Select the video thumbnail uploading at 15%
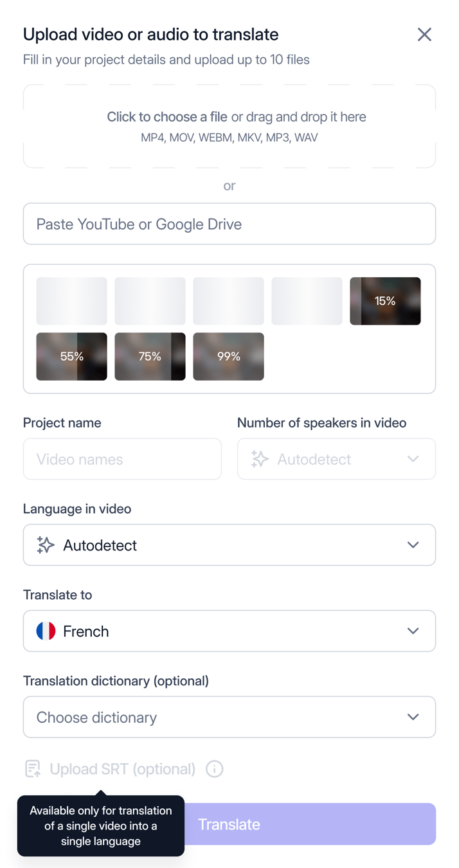The height and width of the screenshot is (868, 459). pyautogui.click(x=385, y=301)
